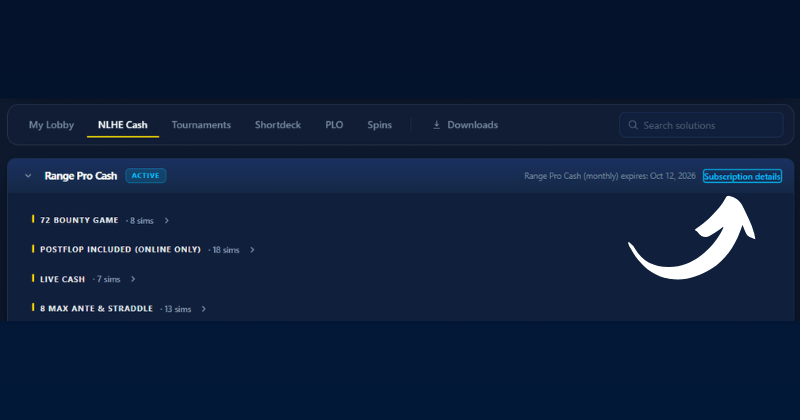The height and width of the screenshot is (420, 800).
Task: Select the NLHE Cash tab
Action: pyautogui.click(x=122, y=125)
